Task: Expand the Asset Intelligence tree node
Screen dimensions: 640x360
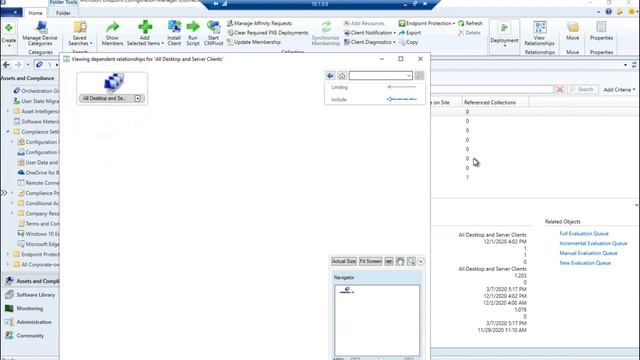Action: click(8, 111)
